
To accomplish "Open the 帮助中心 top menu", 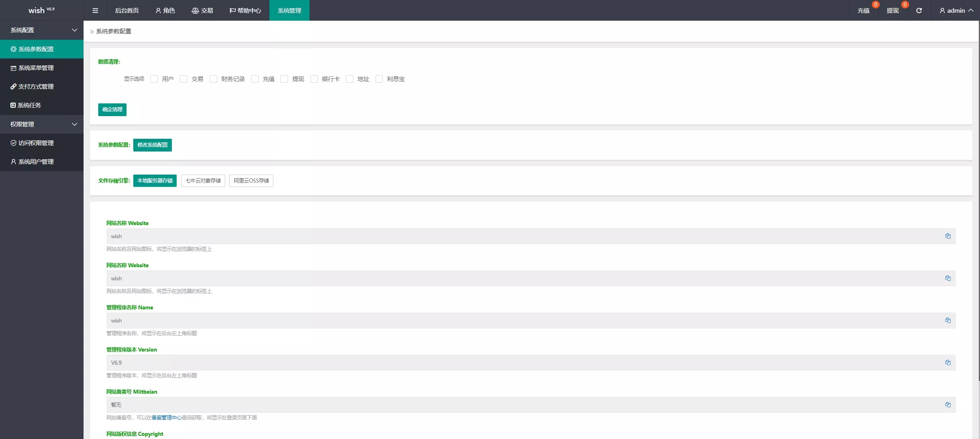I will point(245,11).
